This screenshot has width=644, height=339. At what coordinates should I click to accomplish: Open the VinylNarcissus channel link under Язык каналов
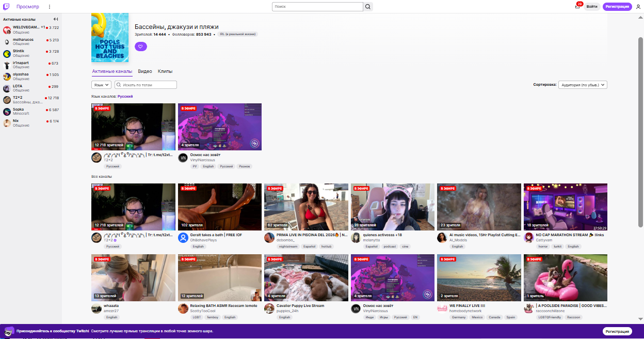pos(203,160)
